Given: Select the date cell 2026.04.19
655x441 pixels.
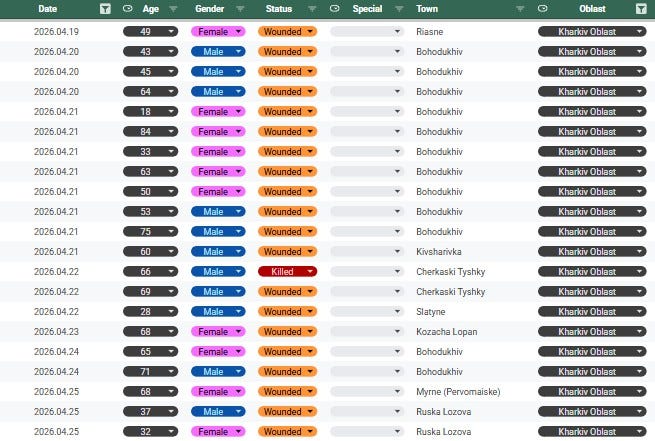Looking at the screenshot, I should point(56,32).
